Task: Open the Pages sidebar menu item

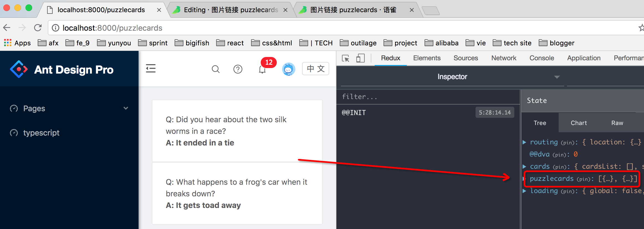Action: coord(69,108)
